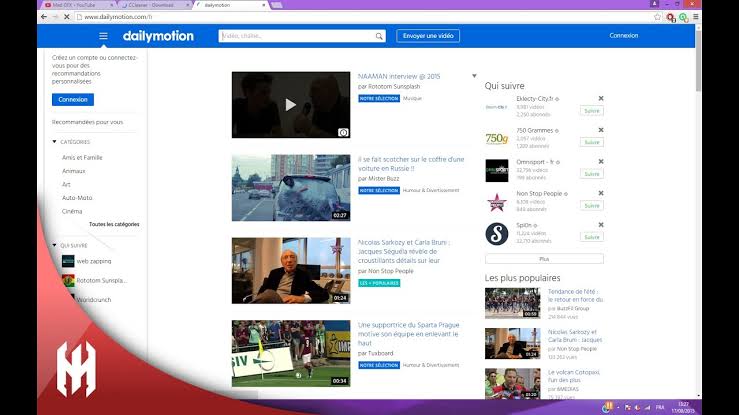Image resolution: width=739 pixels, height=415 pixels.
Task: Click the Plus button under Qui suivre
Action: click(x=544, y=259)
